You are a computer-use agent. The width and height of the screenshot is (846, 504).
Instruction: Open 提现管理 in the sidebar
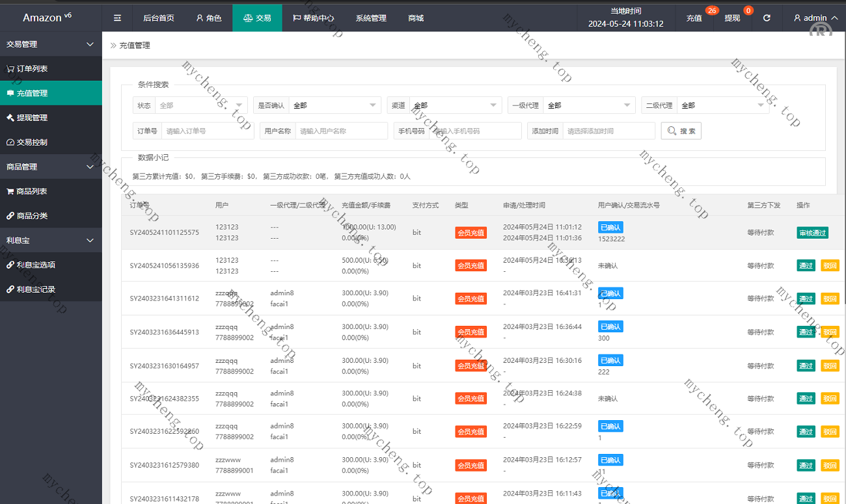[x=32, y=118]
